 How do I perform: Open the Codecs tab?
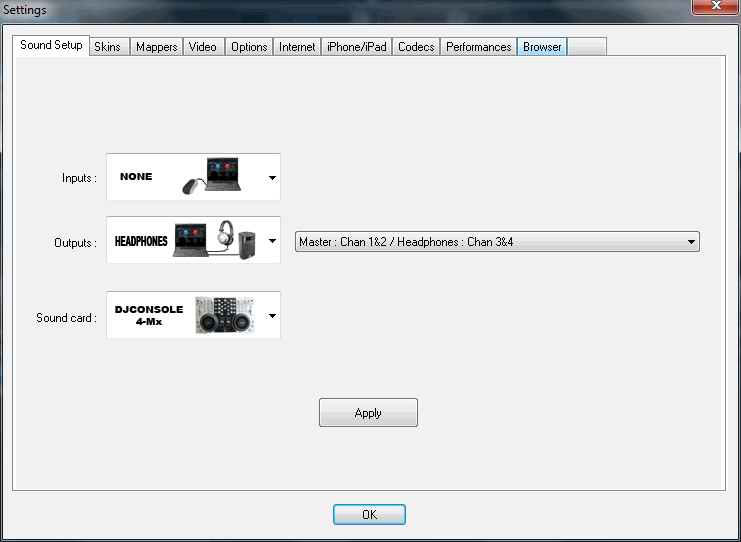pyautogui.click(x=416, y=47)
